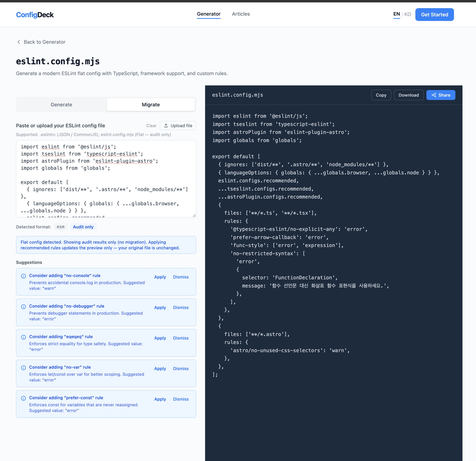Copy the generated eslint config
Screen dimensions: 476x461
[381, 95]
